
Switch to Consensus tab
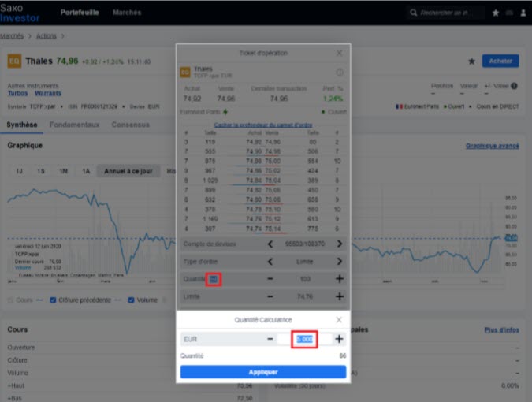131,125
